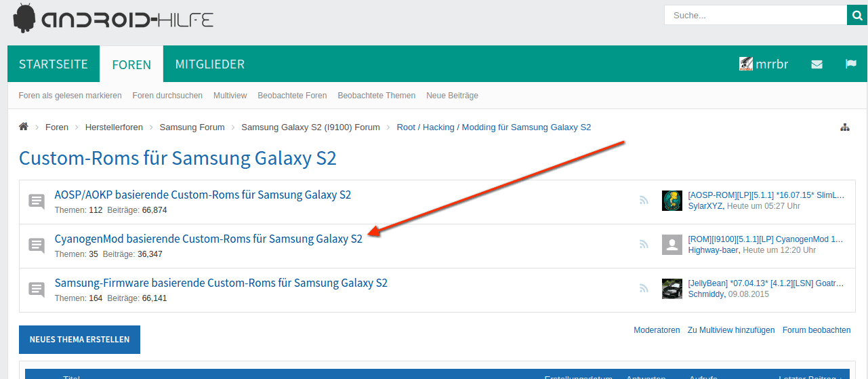Click the Samsung-Firmware forum speech-bubble icon
Image resolution: width=868 pixels, height=379 pixels.
pos(37,290)
